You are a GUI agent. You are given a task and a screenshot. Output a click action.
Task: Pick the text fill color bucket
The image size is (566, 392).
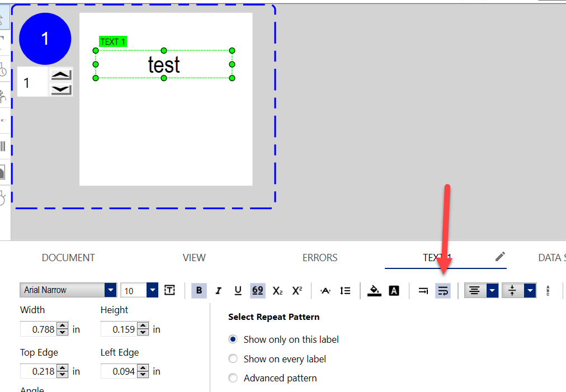click(x=374, y=290)
